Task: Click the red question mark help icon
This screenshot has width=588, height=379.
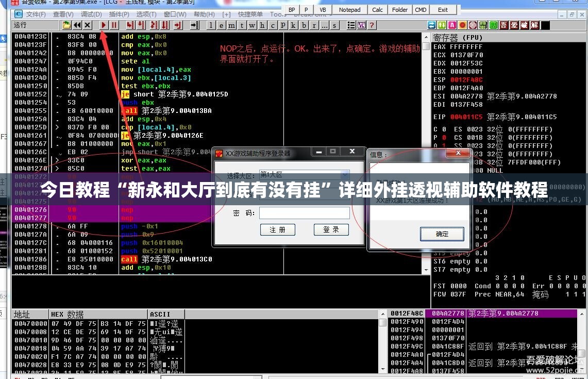Action: point(372,25)
